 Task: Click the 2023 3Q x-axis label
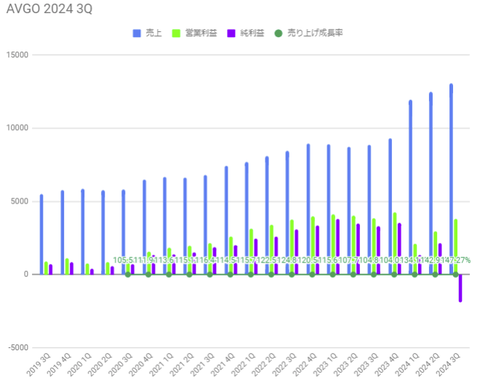(x=366, y=365)
